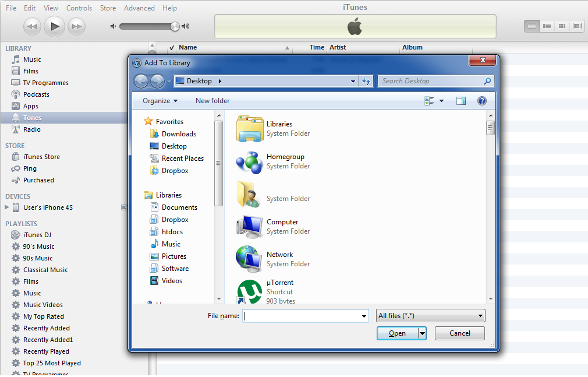
Task: Click the New folder button
Action: click(x=212, y=101)
